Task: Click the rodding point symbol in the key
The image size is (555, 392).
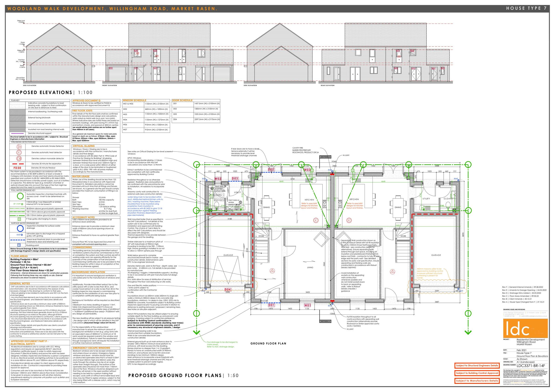Action: pyautogui.click(x=19, y=245)
